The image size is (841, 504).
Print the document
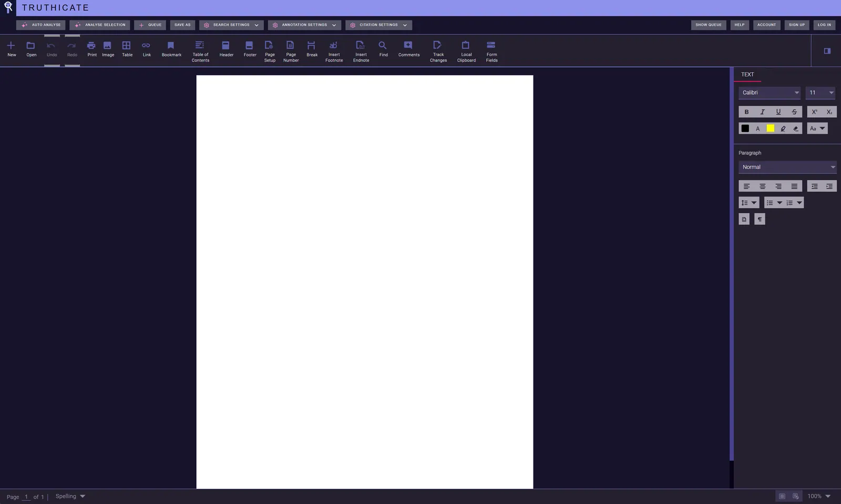click(91, 49)
